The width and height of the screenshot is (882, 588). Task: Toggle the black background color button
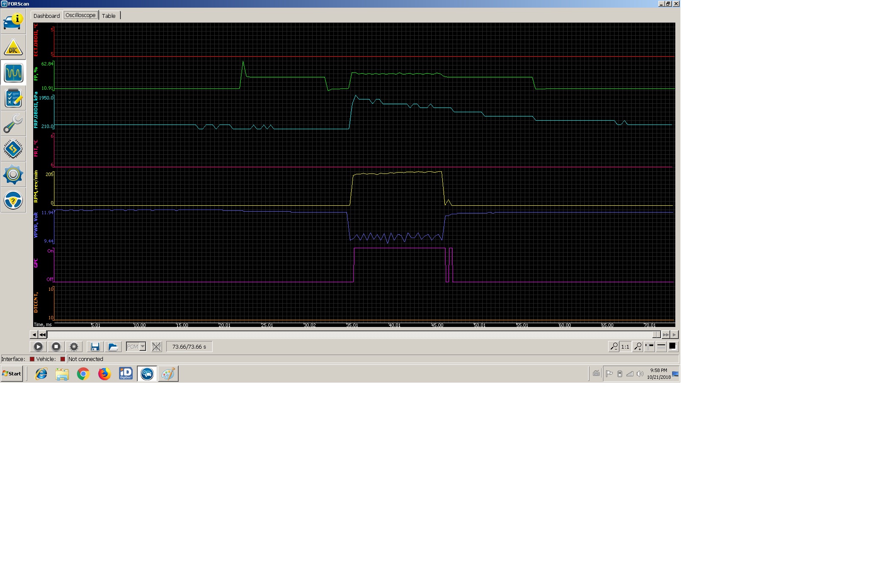point(672,346)
